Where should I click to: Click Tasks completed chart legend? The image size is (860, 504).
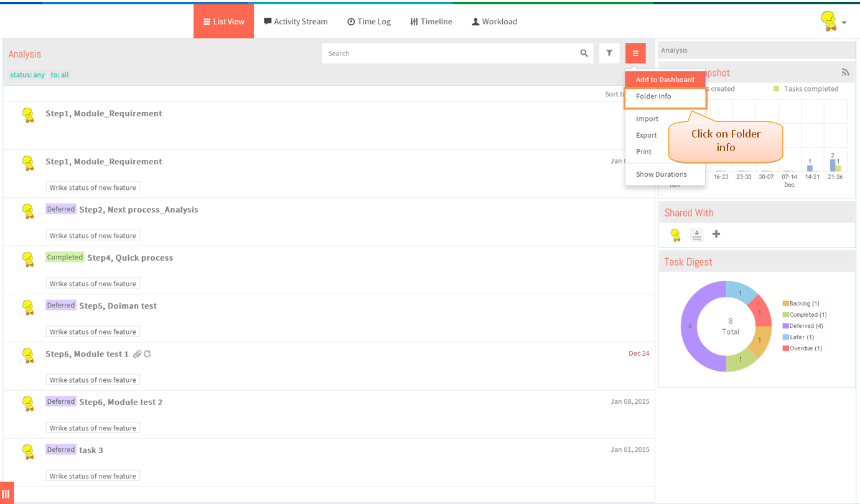point(806,89)
